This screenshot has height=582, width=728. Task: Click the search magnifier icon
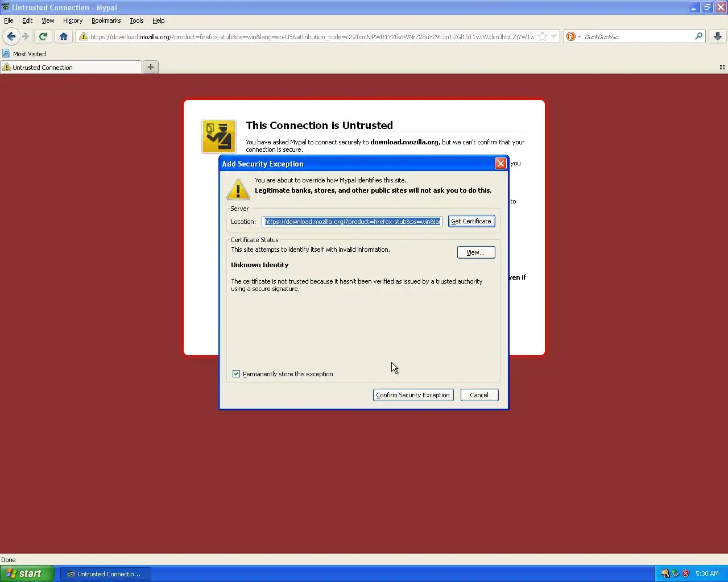(x=699, y=36)
